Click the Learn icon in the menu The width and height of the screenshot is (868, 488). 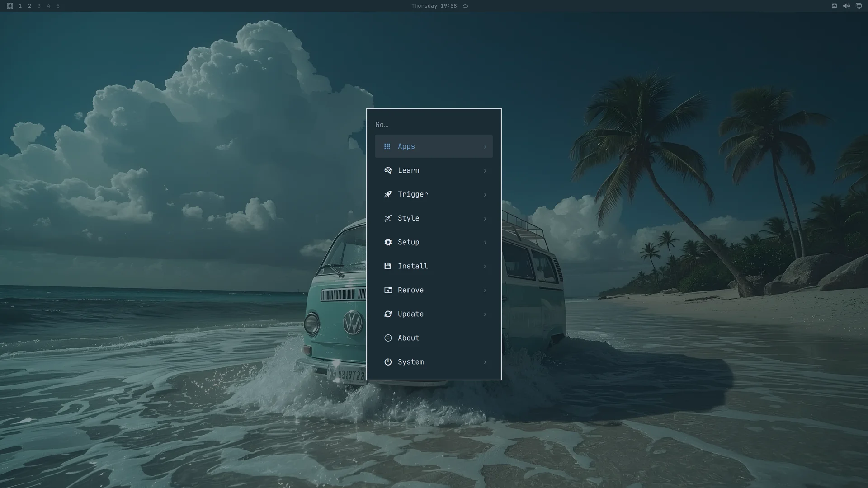pyautogui.click(x=388, y=170)
